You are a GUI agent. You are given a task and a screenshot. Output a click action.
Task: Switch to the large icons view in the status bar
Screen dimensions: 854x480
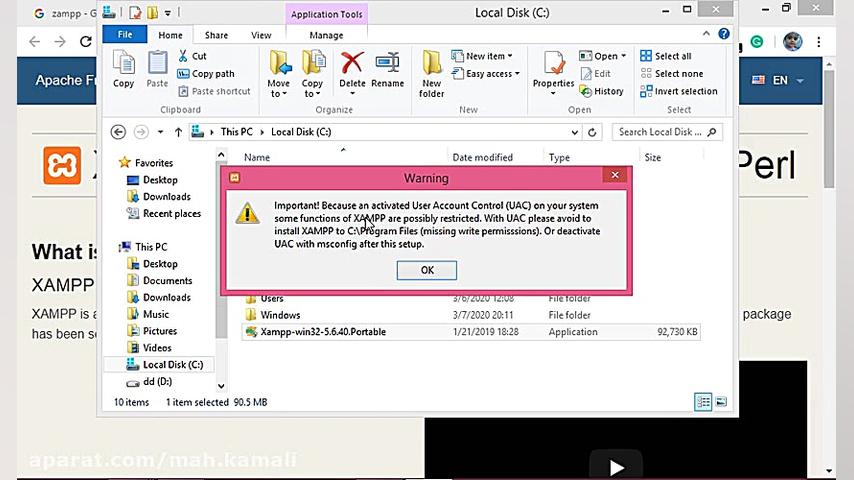pos(721,402)
